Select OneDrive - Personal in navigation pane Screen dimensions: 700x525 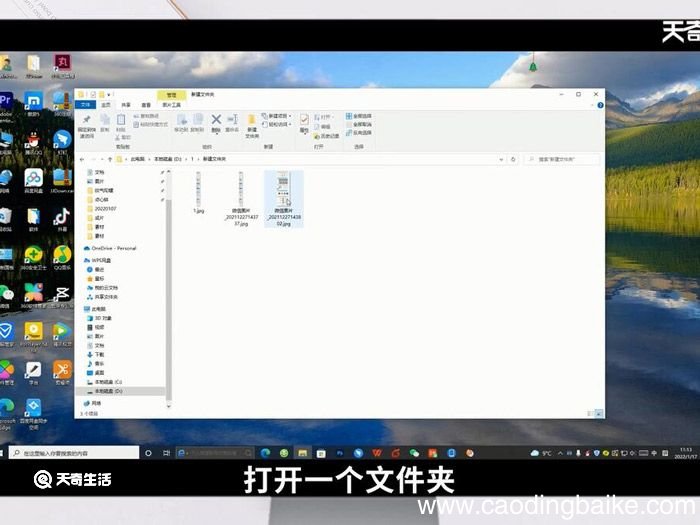pyautogui.click(x=110, y=248)
